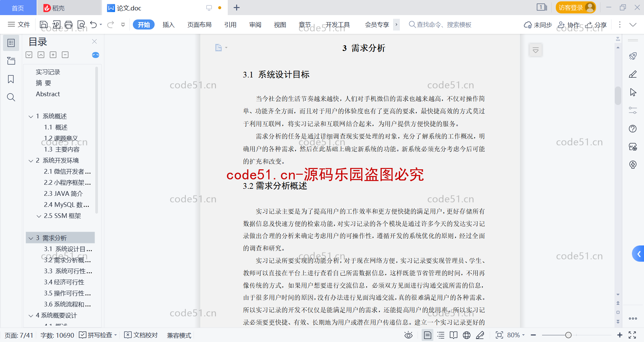The width and height of the screenshot is (644, 342).
Task: Click the collapse all minus icon in 目录 panel
Action: [65, 55]
